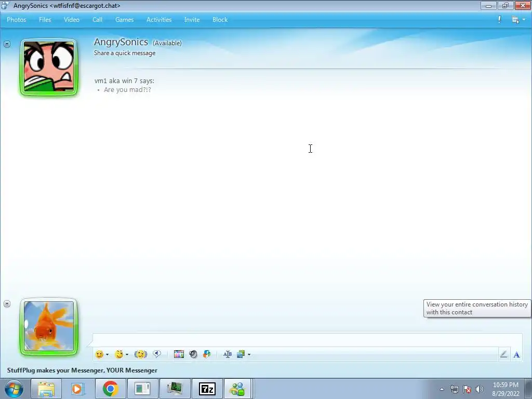The height and width of the screenshot is (399, 532).
Task: Open the Windows Start button
Action: [x=14, y=389]
